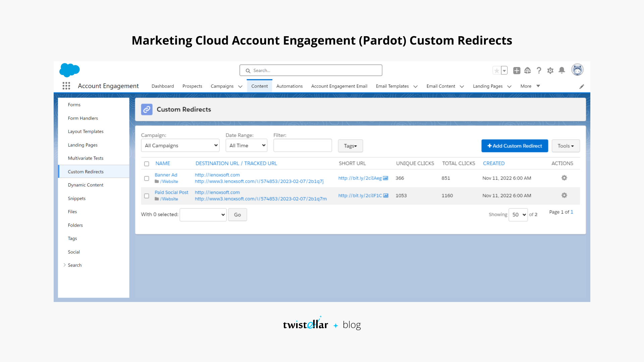Open the http://bit.ly/2ciIAeg short URL link
The width and height of the screenshot is (644, 362).
click(x=360, y=178)
